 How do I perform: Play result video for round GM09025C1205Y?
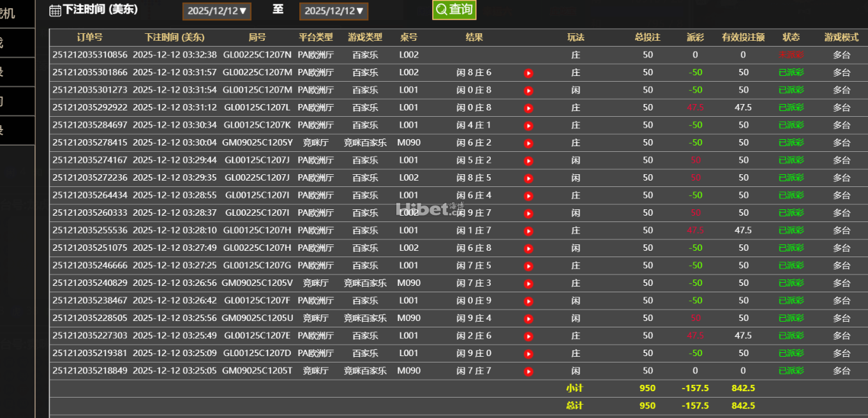(528, 144)
